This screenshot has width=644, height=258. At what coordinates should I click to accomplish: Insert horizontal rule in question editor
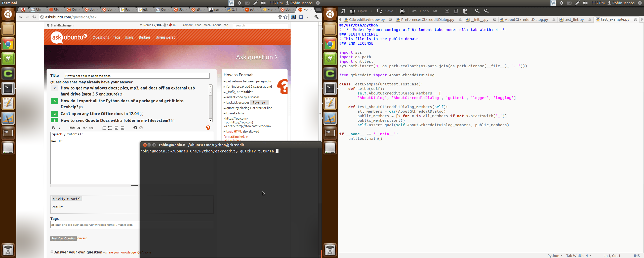click(123, 128)
